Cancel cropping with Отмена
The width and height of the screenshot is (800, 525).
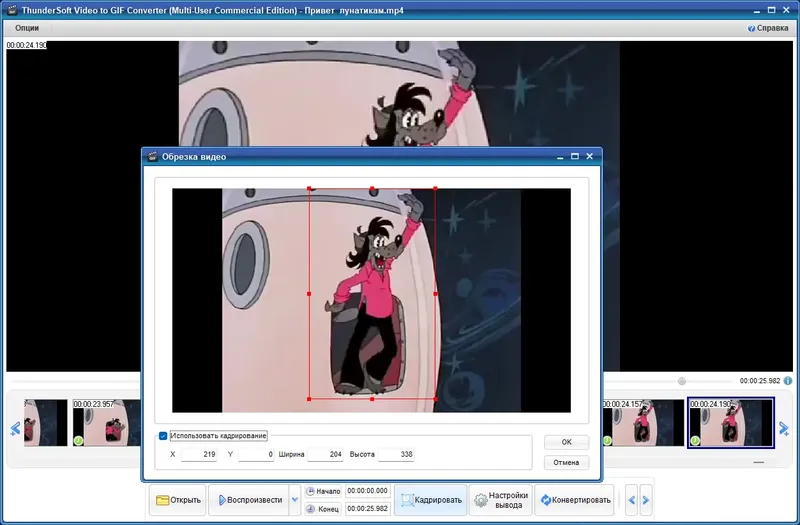pyautogui.click(x=566, y=462)
